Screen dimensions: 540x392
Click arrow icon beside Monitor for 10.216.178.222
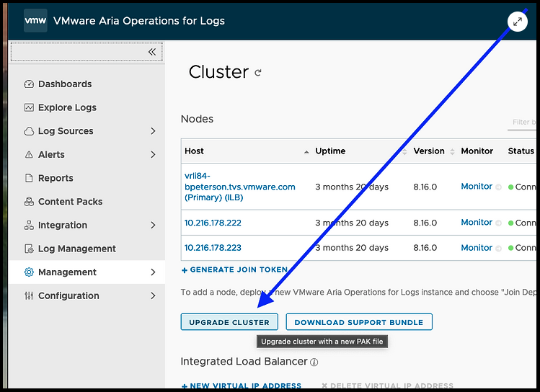(x=498, y=223)
